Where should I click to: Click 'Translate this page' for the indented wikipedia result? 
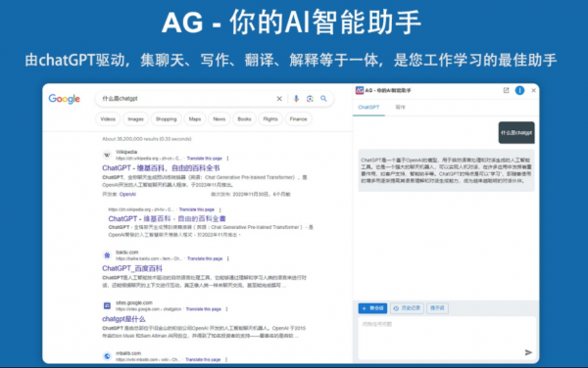click(x=197, y=209)
